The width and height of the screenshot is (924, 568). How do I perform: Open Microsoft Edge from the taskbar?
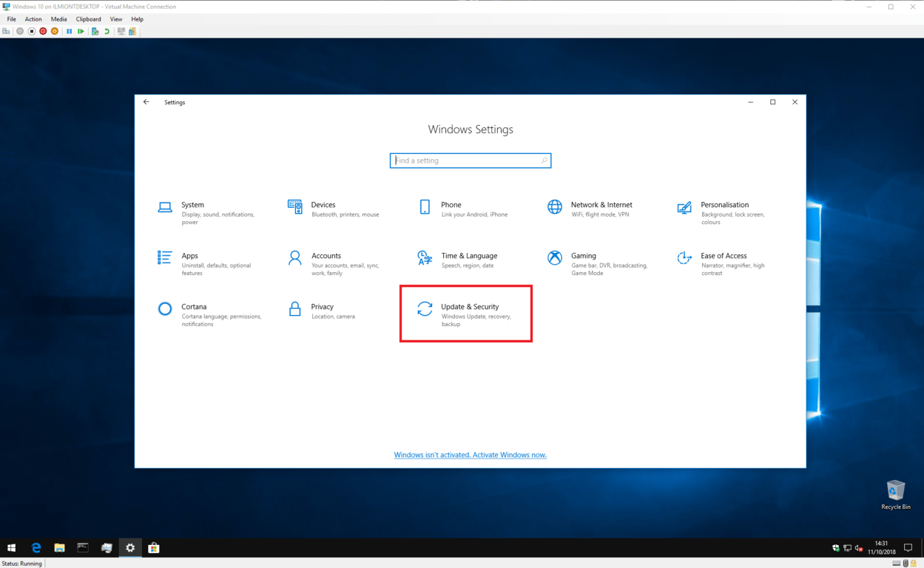(x=36, y=548)
